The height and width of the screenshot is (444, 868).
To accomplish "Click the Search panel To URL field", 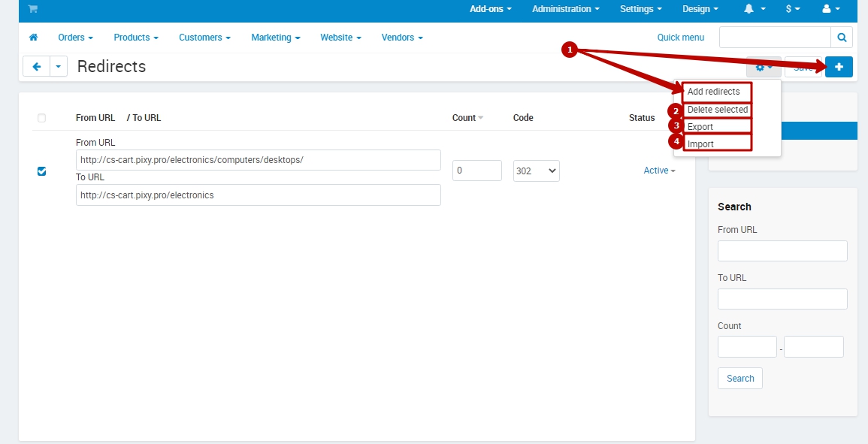I will [x=782, y=299].
